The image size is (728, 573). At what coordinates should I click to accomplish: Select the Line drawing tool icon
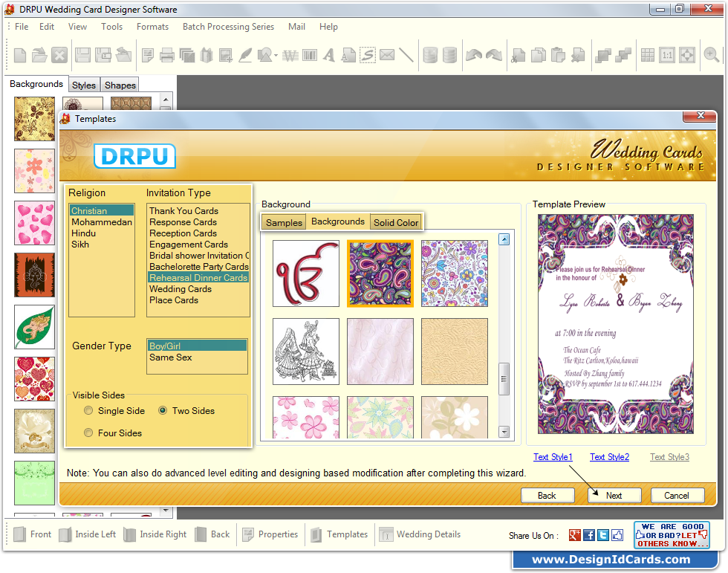point(406,55)
